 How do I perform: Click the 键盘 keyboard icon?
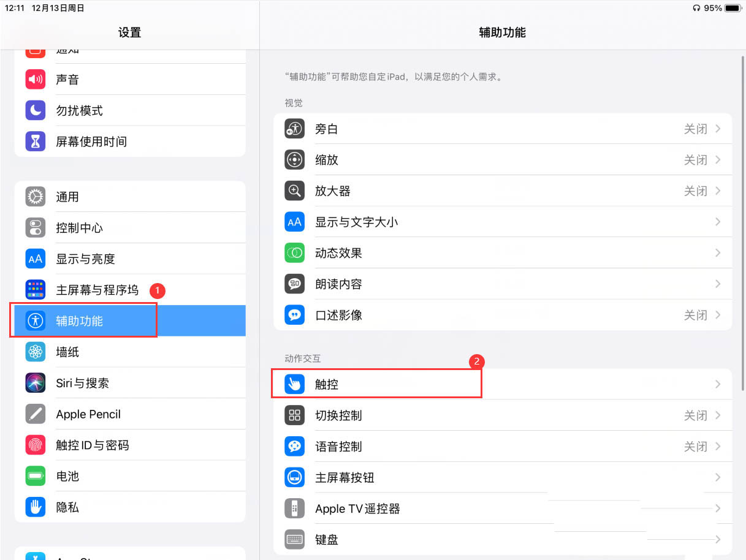(294, 539)
